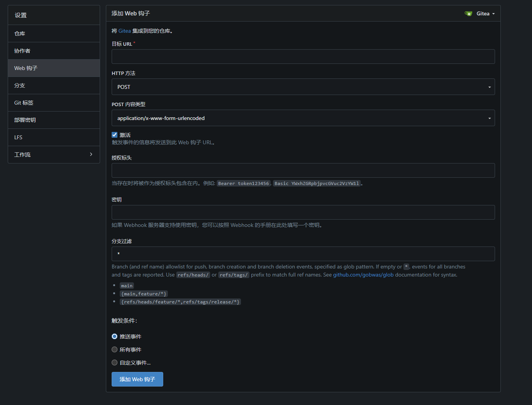Select Web 钩子 sidebar item
This screenshot has height=405, width=532.
pyautogui.click(x=54, y=68)
